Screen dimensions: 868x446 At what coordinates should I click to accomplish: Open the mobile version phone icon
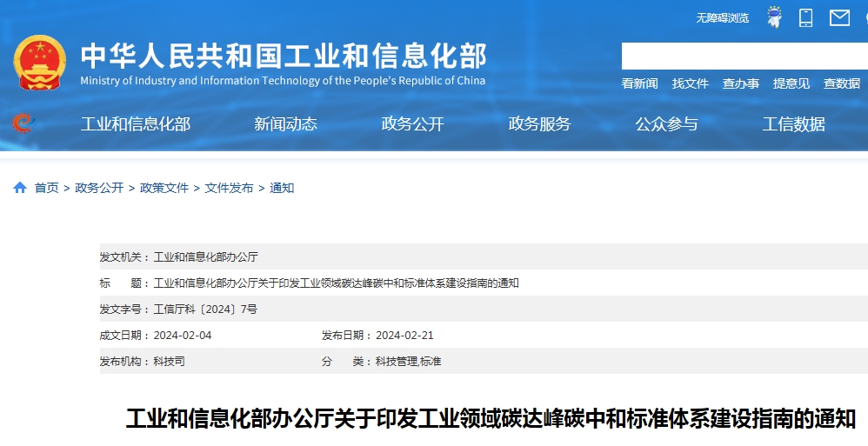tap(806, 17)
